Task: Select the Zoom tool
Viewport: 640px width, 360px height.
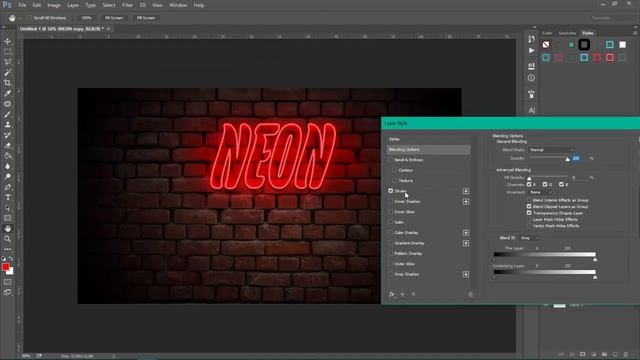Action: pos(8,239)
